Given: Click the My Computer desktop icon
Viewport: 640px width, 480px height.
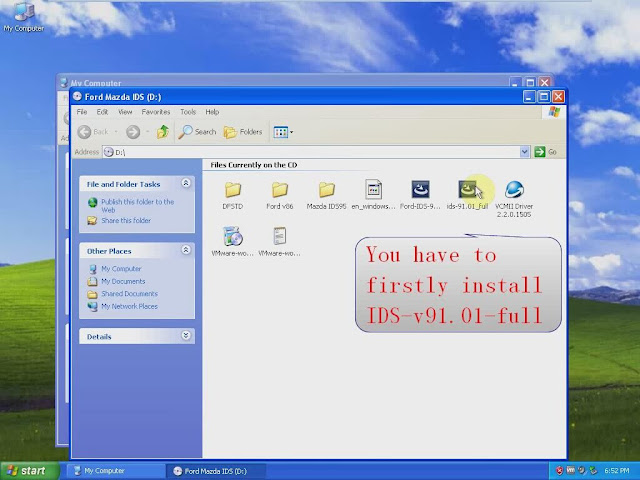Looking at the screenshot, I should coord(24,16).
